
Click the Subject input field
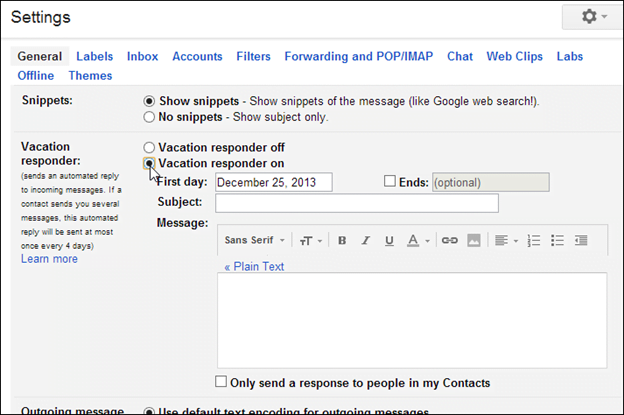[357, 203]
